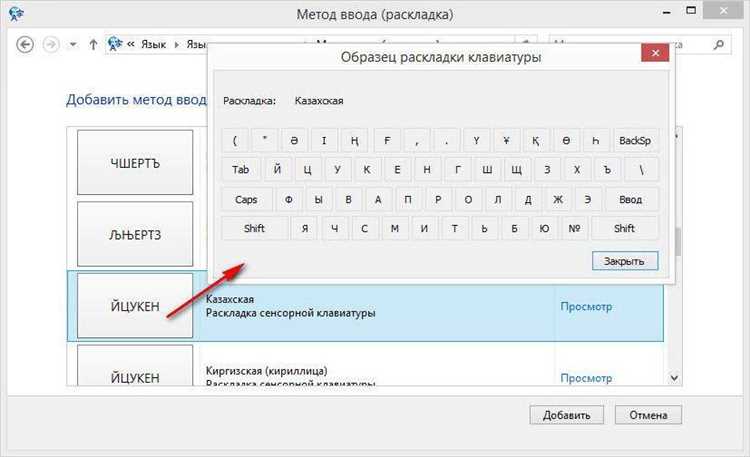
Task: Click the Язык breadcrumb in address bar
Action: (x=153, y=45)
